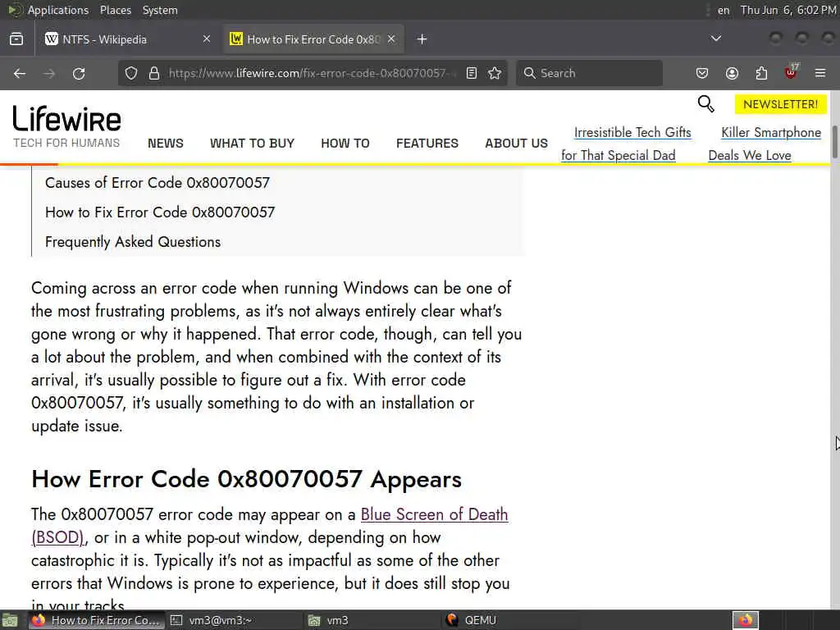
Task: Click the How Error Code 0x80070057 Appears heading
Action: pos(246,479)
